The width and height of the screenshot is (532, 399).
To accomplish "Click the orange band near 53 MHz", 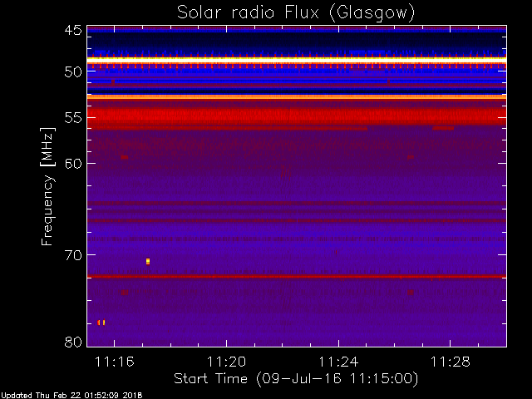I will pos(297,97).
